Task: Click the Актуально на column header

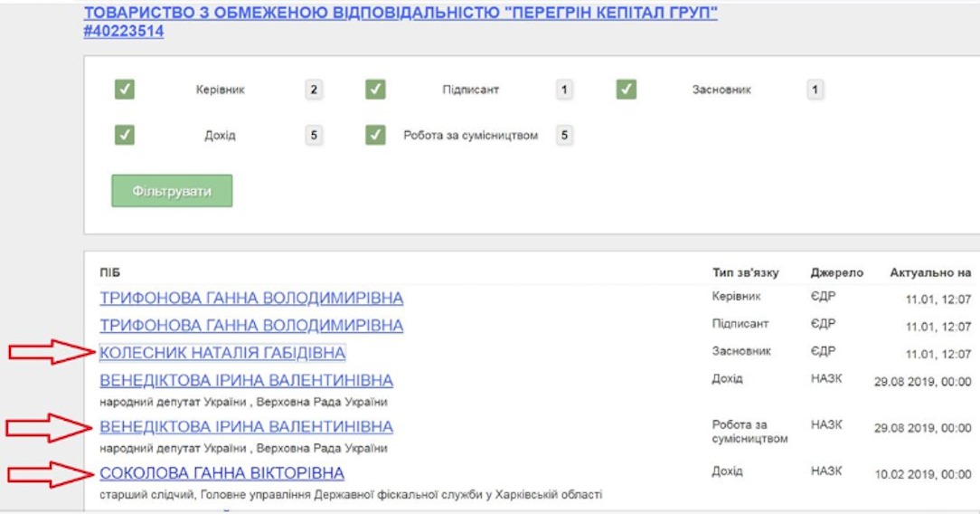Action: [930, 272]
